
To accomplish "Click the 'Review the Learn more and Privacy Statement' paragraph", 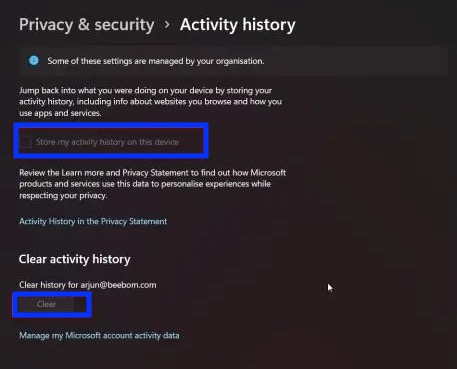I will coord(152,184).
